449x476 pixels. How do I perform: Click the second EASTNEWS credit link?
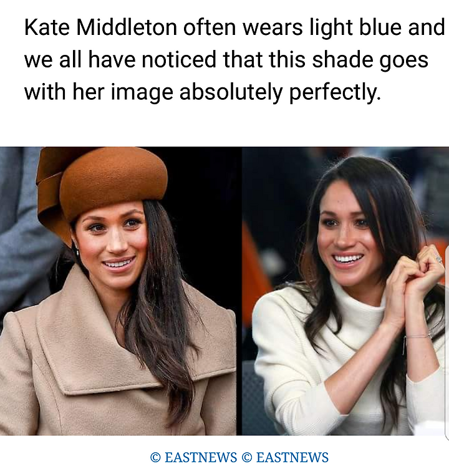(x=292, y=457)
